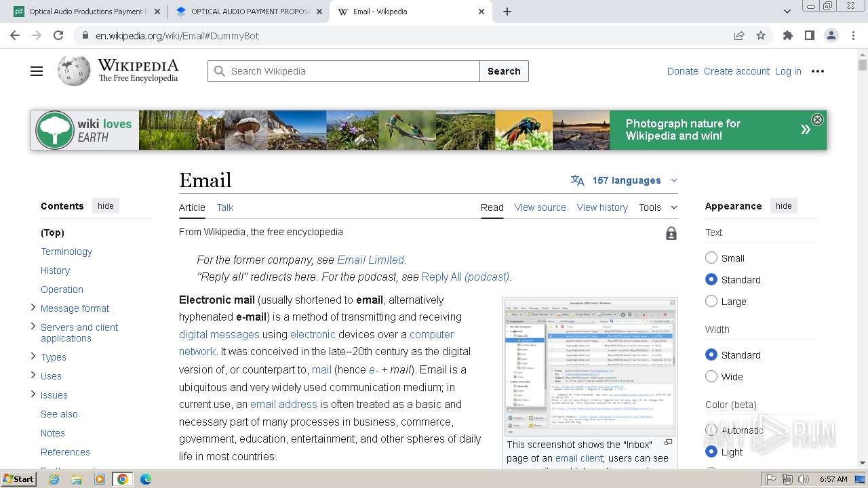Open File Explorer folder icon in taskbar
Screen dimensions: 868x488
77,479
